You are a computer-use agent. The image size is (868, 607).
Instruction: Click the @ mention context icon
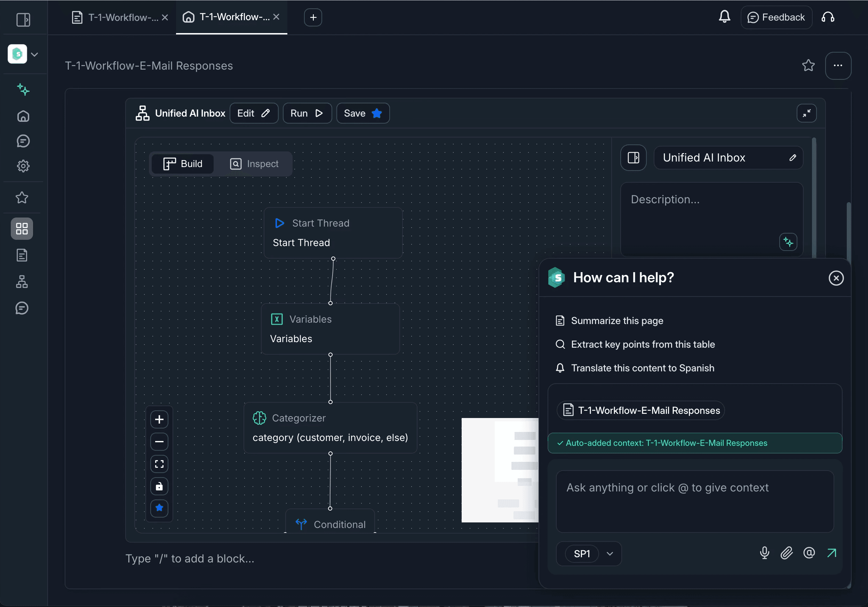click(x=809, y=553)
